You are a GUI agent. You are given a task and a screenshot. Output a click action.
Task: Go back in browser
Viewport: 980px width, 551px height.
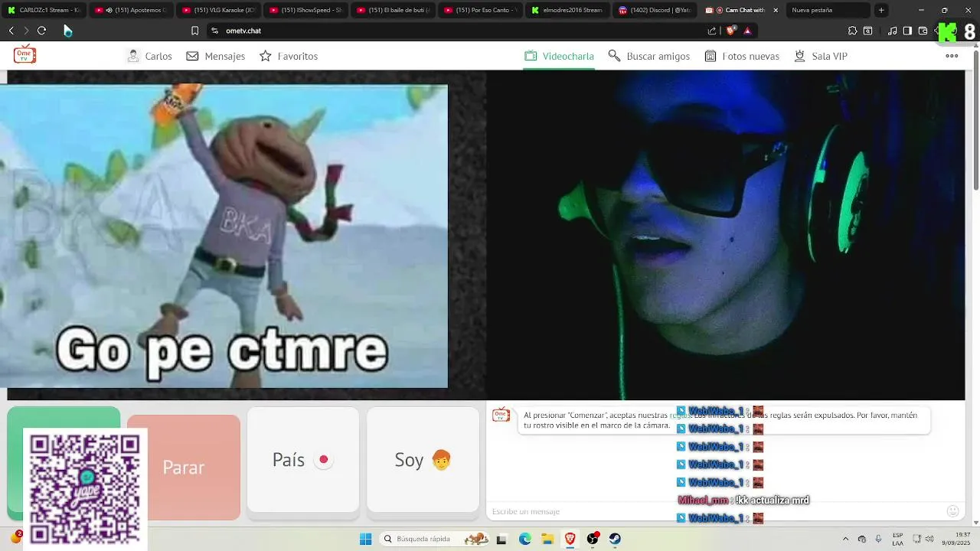11,31
